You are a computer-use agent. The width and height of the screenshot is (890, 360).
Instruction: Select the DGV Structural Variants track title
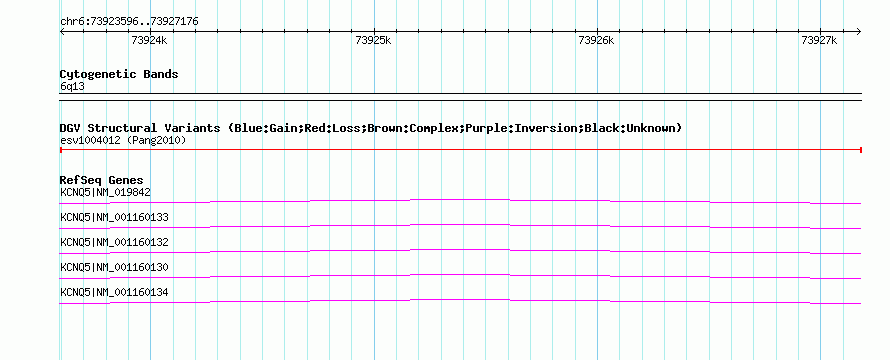tap(371, 128)
